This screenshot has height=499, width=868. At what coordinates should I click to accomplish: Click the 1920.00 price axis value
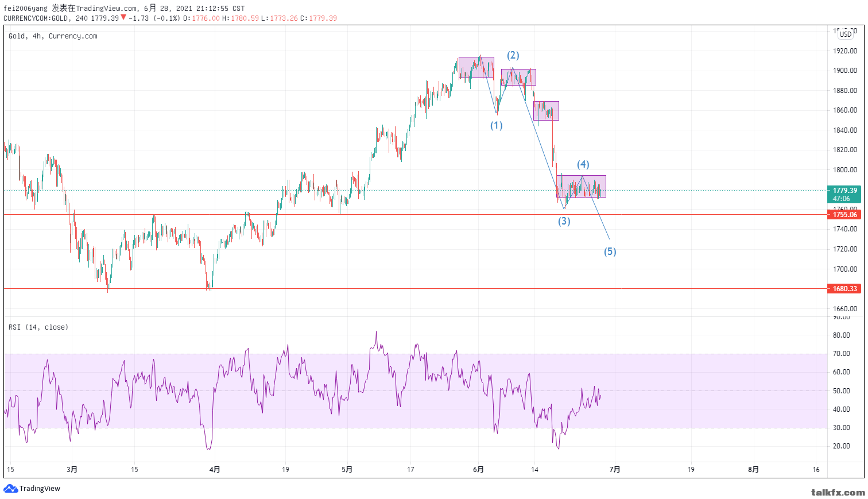[x=845, y=51]
